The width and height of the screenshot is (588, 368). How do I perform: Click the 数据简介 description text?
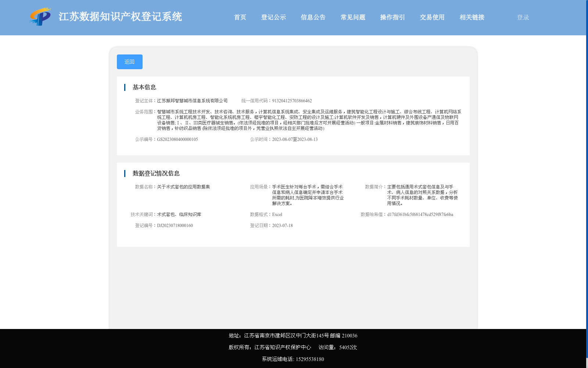423,195
